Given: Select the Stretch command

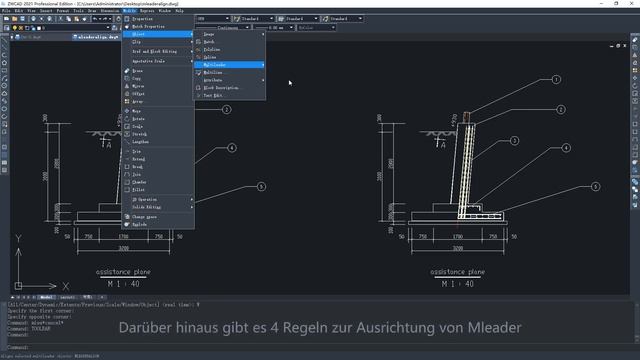Looking at the screenshot, I should [x=158, y=134].
